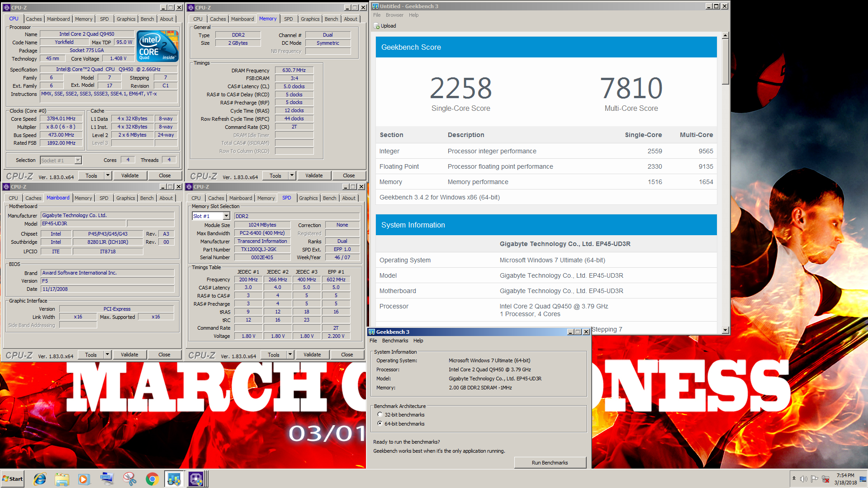Click the Intel Core 2 Quad logo
The image size is (868, 488).
[157, 46]
